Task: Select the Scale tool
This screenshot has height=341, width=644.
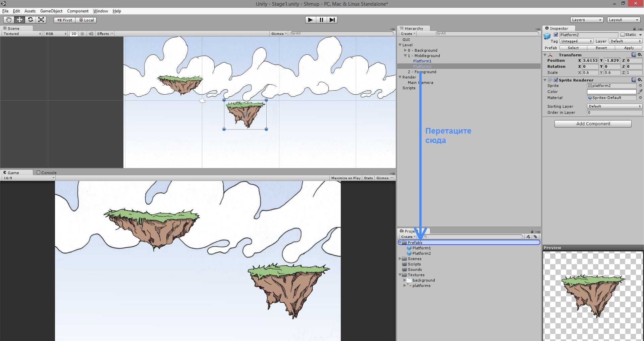Action: pos(41,20)
